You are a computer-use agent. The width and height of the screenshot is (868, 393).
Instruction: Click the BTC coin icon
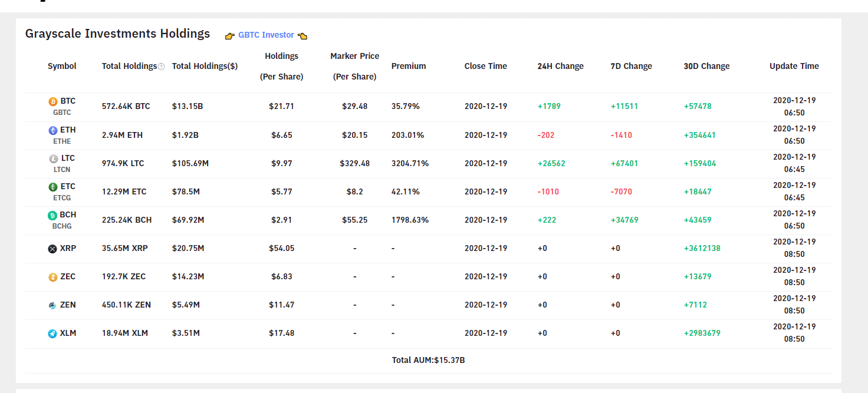(x=53, y=101)
